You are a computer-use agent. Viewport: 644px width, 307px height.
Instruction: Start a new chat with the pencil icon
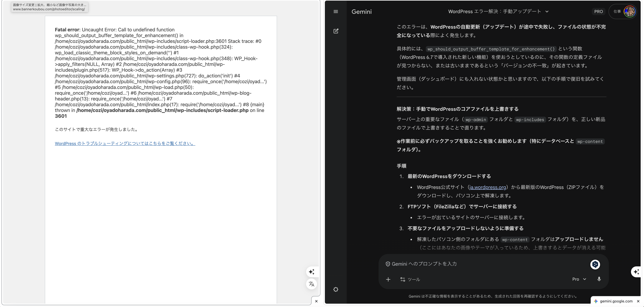pyautogui.click(x=336, y=31)
